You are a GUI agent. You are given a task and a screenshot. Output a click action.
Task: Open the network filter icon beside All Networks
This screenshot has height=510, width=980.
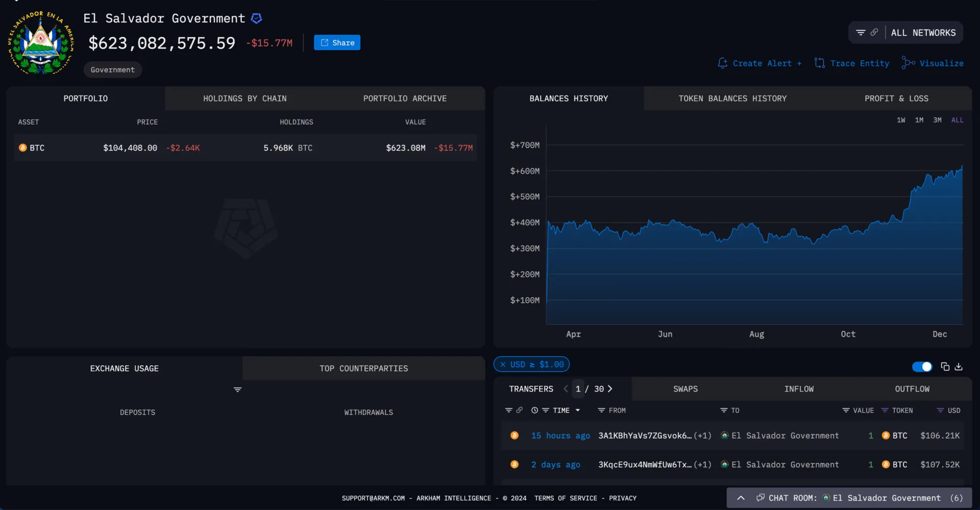pyautogui.click(x=861, y=32)
